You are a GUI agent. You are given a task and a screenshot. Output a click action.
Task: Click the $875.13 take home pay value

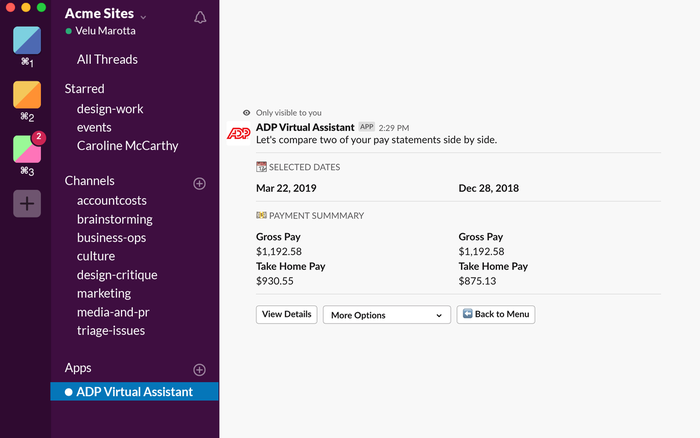(477, 281)
